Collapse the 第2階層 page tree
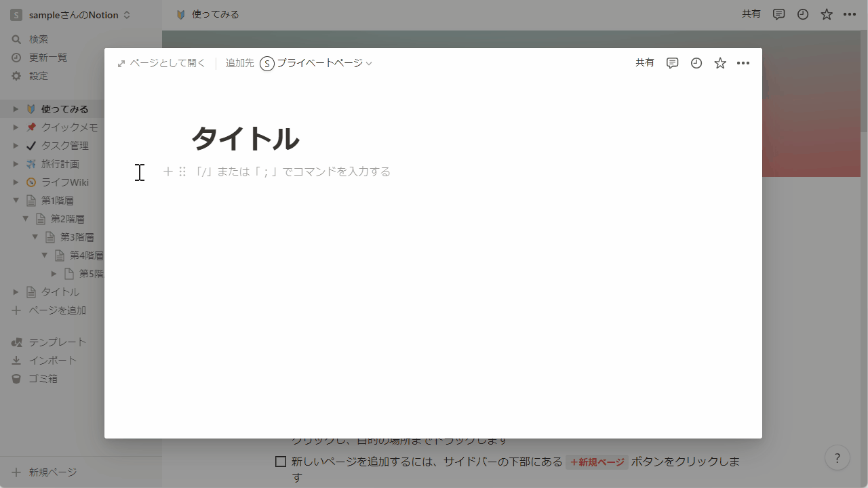The width and height of the screenshot is (868, 488). pos(25,219)
